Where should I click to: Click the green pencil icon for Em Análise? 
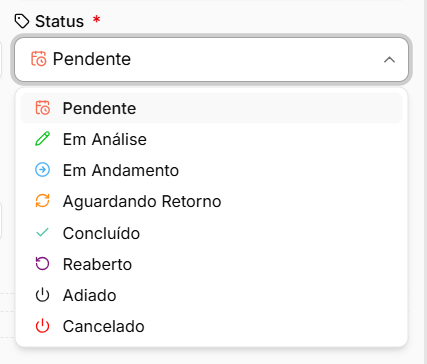[43, 139]
